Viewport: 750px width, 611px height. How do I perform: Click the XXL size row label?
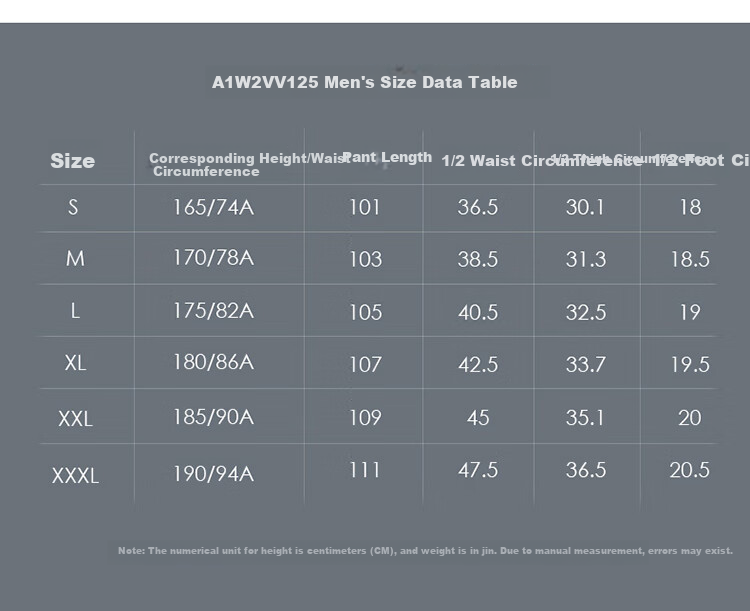point(76,419)
